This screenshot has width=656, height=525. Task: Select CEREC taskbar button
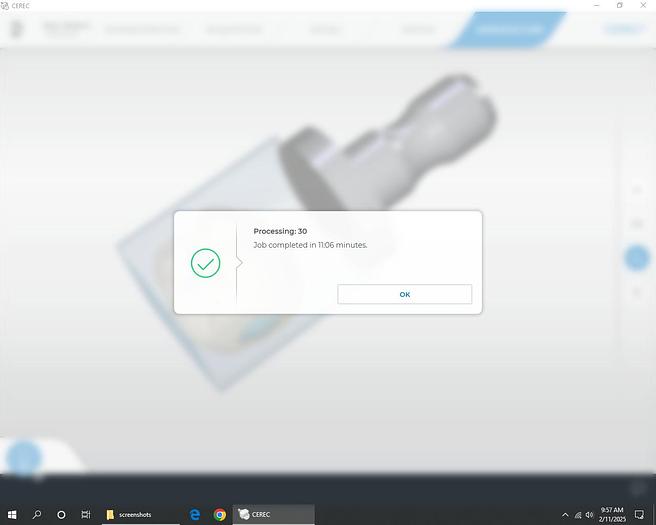click(x=273, y=515)
